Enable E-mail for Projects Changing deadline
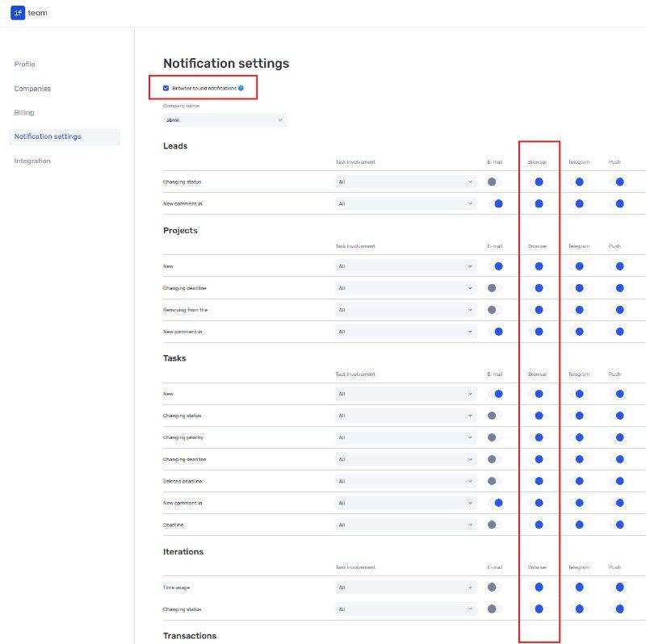The image size is (646, 644). pyautogui.click(x=495, y=288)
